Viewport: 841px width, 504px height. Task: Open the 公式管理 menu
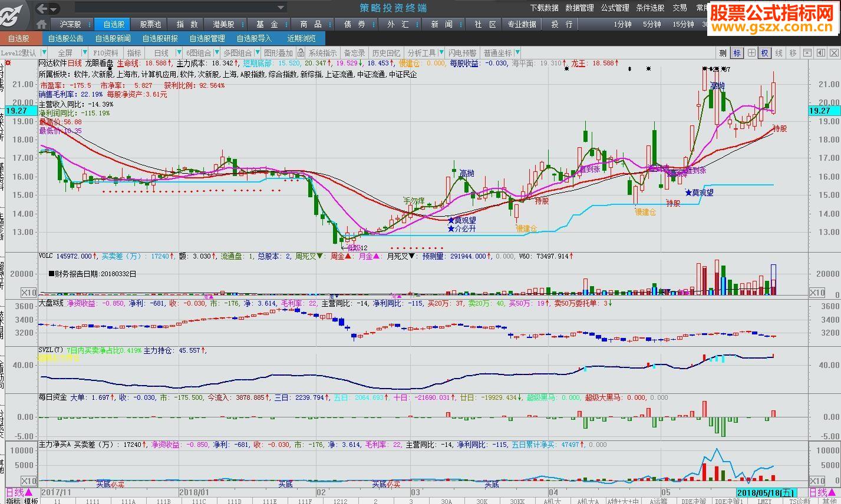coord(615,8)
